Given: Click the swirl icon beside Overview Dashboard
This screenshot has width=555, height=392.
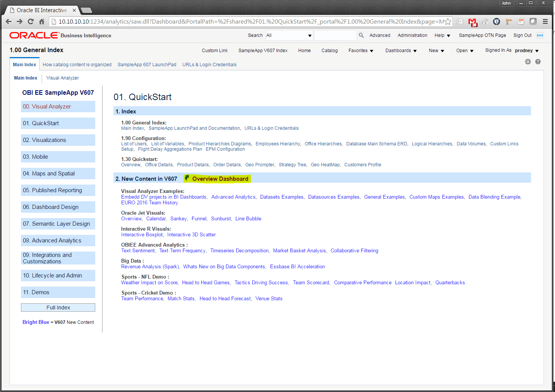Looking at the screenshot, I should tap(187, 178).
